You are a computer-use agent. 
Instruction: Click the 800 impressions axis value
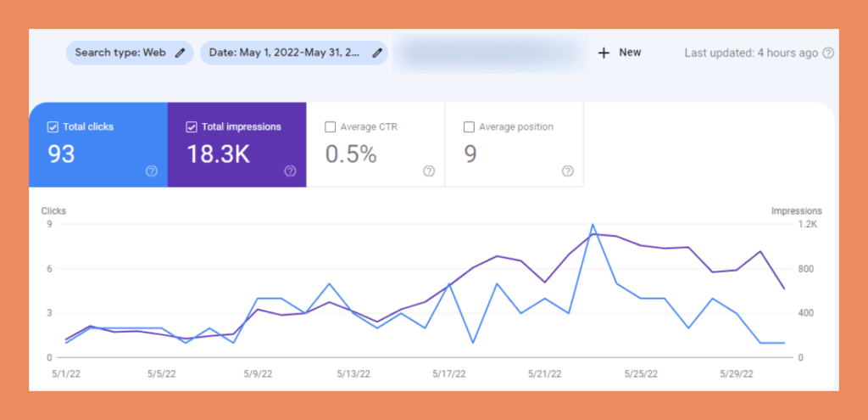pyautogui.click(x=808, y=269)
